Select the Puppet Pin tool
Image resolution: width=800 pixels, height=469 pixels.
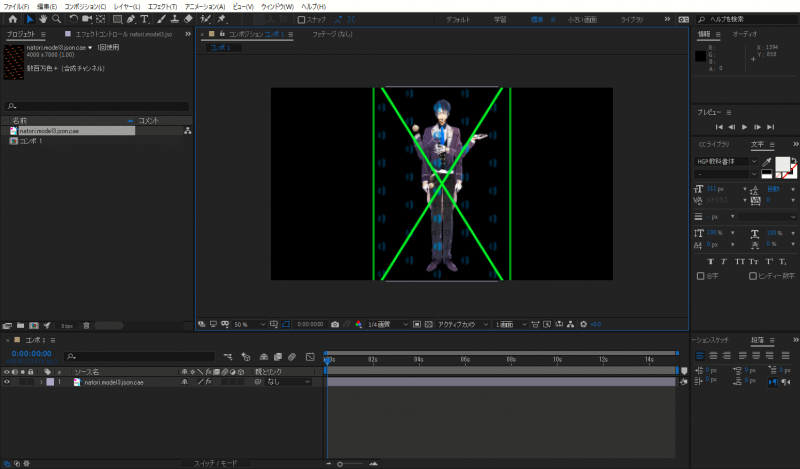pos(221,19)
